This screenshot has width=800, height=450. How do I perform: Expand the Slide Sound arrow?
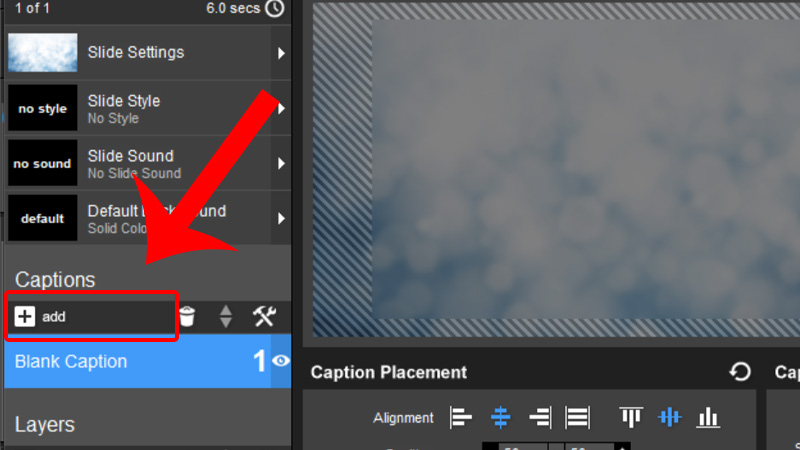click(281, 164)
